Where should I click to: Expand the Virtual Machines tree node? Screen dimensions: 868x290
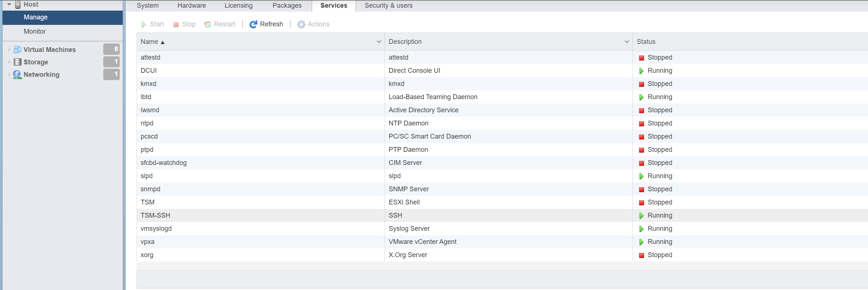[9, 50]
